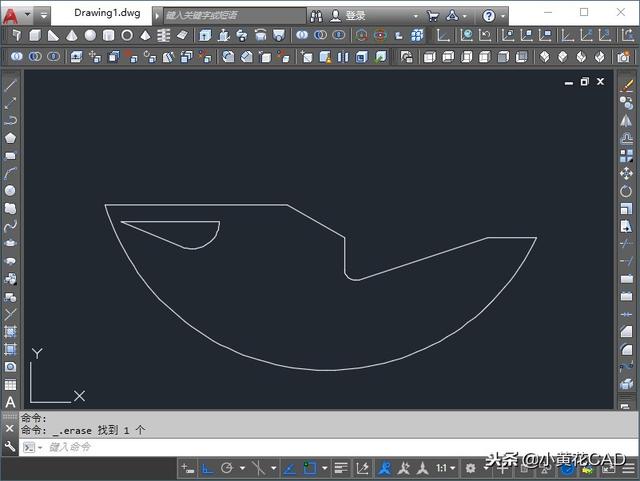The height and width of the screenshot is (481, 640).
Task: Click the Erase tool in modify toolbar
Action: pos(627,86)
